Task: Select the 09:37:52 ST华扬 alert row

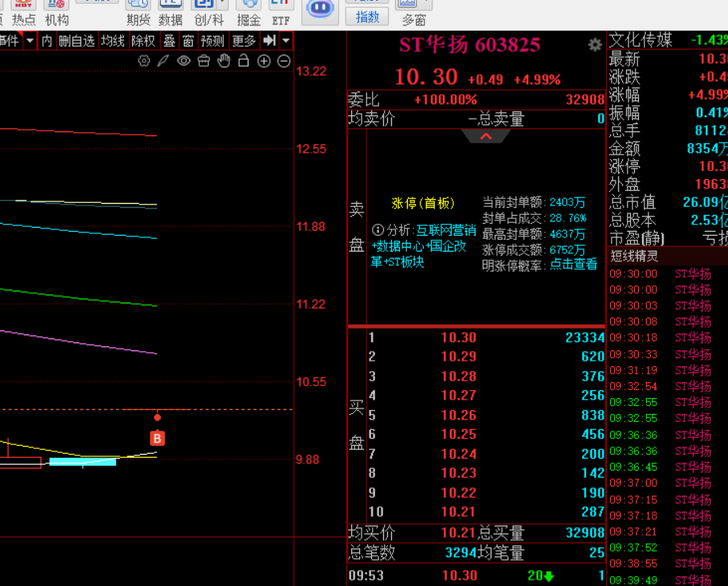Action: 667,548
